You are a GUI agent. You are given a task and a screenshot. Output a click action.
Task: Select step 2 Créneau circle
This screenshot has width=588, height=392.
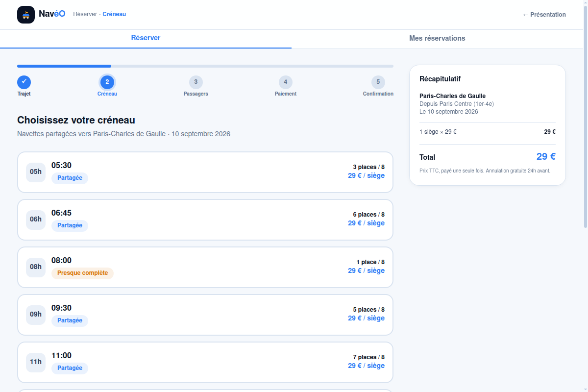point(107,82)
